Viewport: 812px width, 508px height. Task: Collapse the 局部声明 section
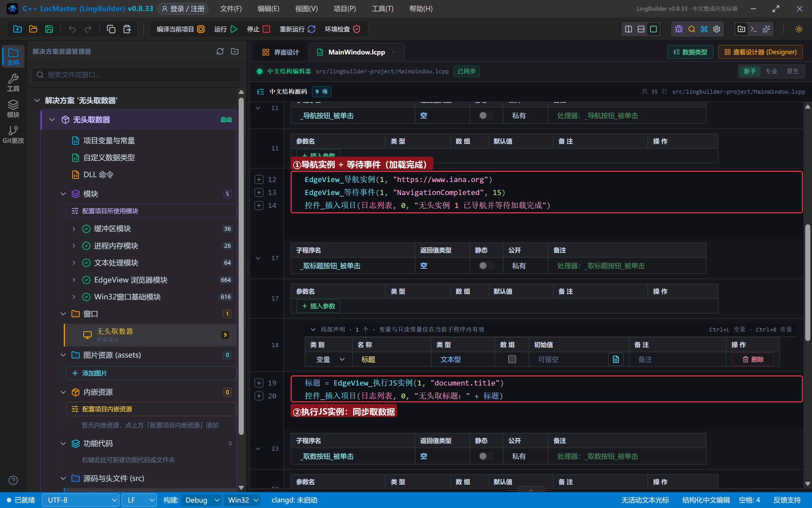click(x=313, y=330)
